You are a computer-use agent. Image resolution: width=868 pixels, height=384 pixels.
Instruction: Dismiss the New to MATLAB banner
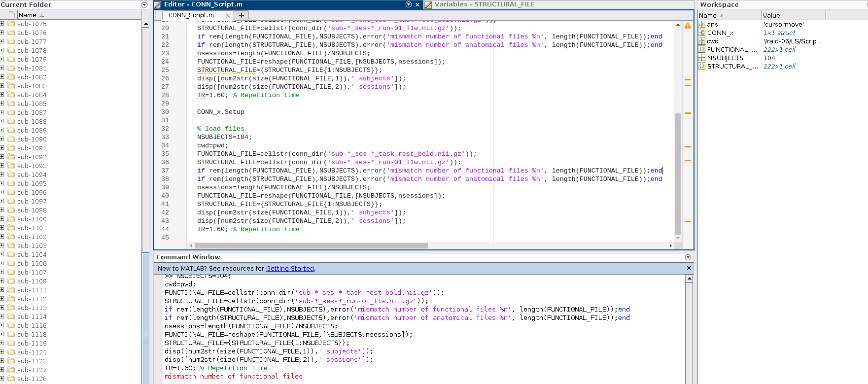[x=689, y=268]
